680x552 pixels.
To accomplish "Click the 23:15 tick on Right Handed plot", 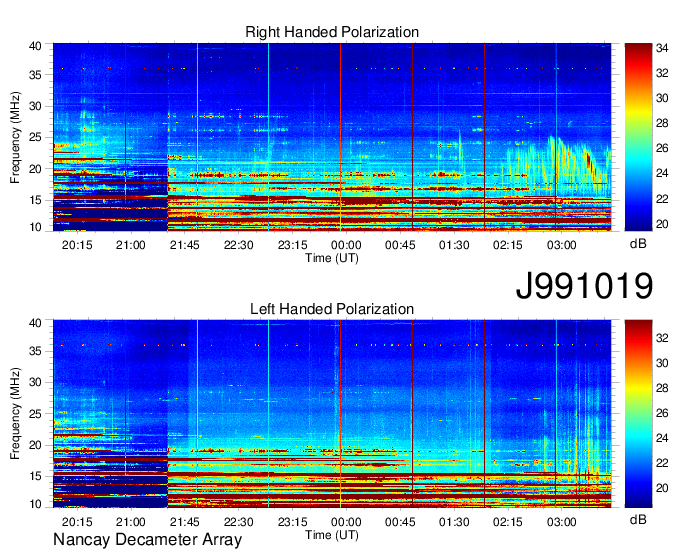I will tap(292, 245).
